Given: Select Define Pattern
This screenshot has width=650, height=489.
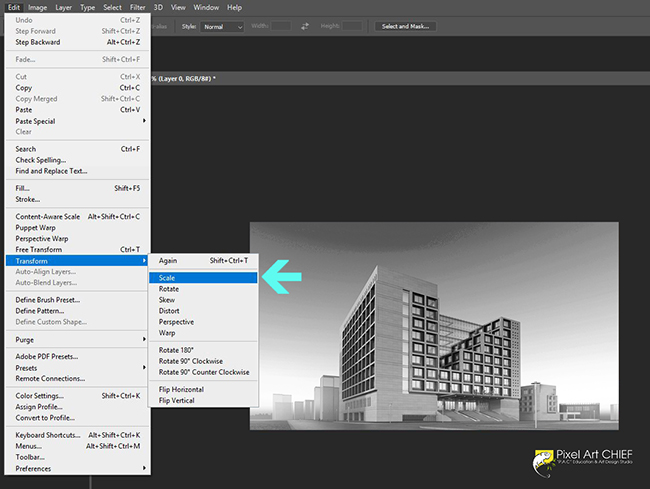Looking at the screenshot, I should pyautogui.click(x=78, y=311).
